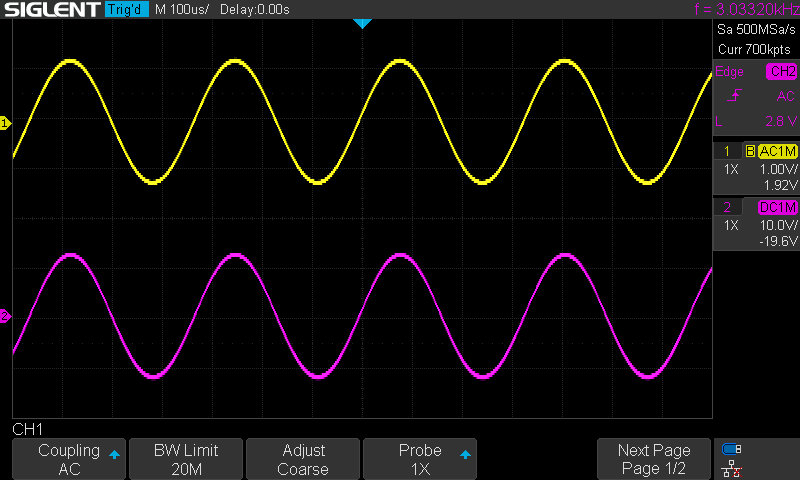Viewport: 800px width, 480px height.
Task: Click channel 2 offset -19.6V
Action: click(x=778, y=241)
